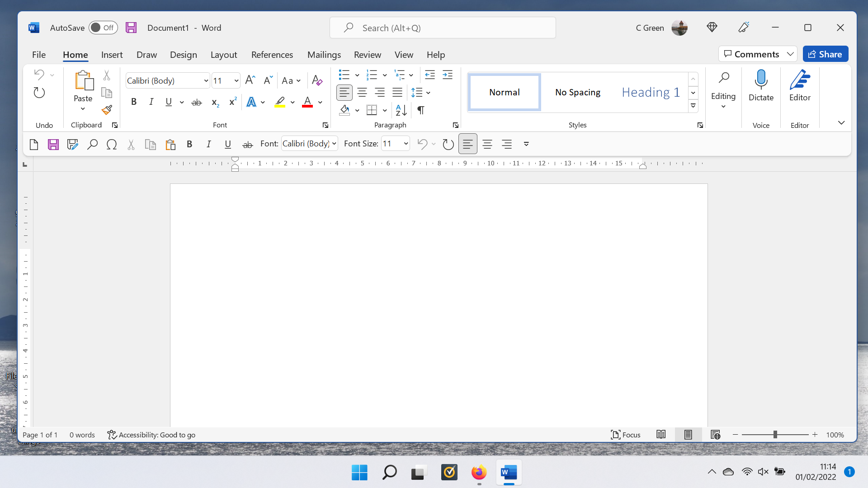Apply the No Spacing style
868x488 pixels.
pyautogui.click(x=578, y=92)
